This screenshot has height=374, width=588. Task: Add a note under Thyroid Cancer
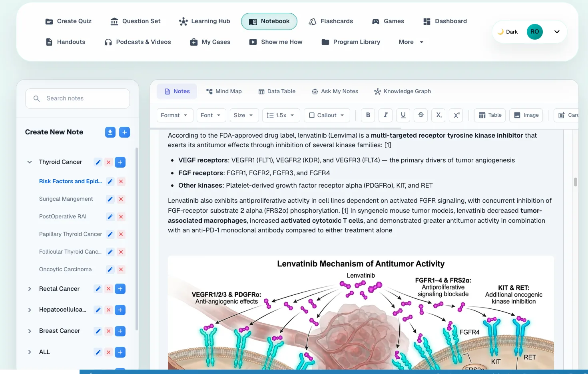[x=120, y=162]
